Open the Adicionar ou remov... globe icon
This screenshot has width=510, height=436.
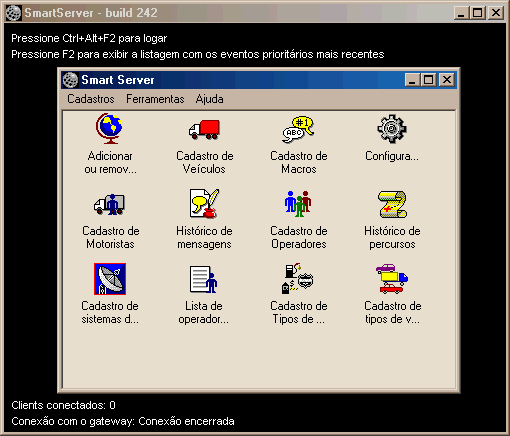(x=110, y=129)
